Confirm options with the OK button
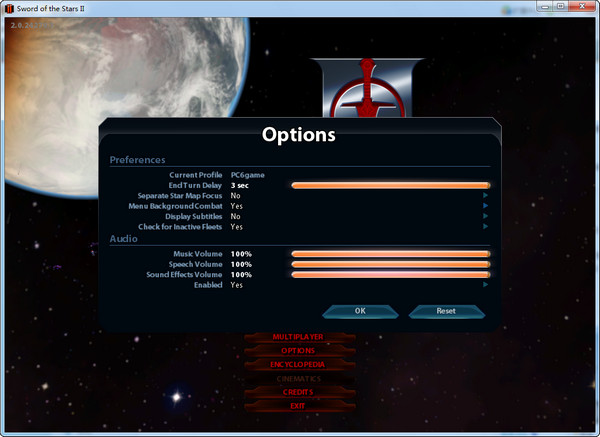The height and width of the screenshot is (437, 600). (x=360, y=311)
